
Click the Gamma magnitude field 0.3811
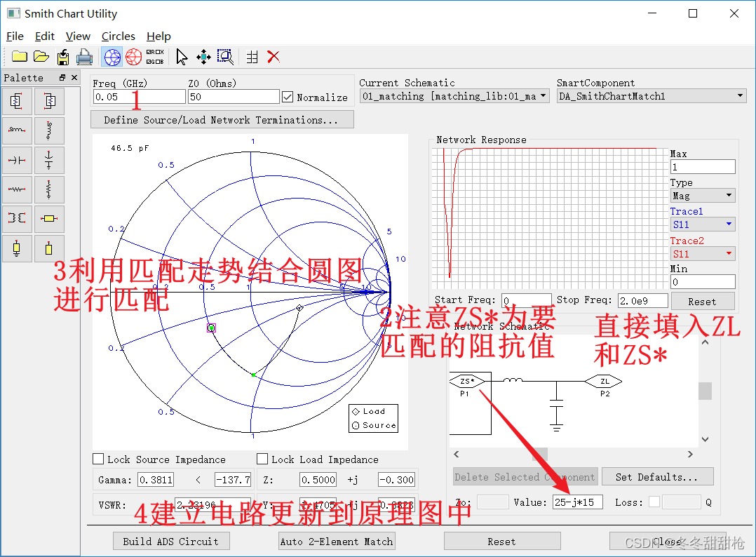[156, 479]
